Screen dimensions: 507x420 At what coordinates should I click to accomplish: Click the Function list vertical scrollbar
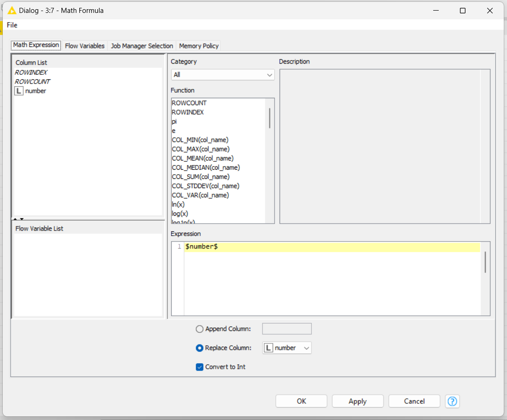click(269, 118)
